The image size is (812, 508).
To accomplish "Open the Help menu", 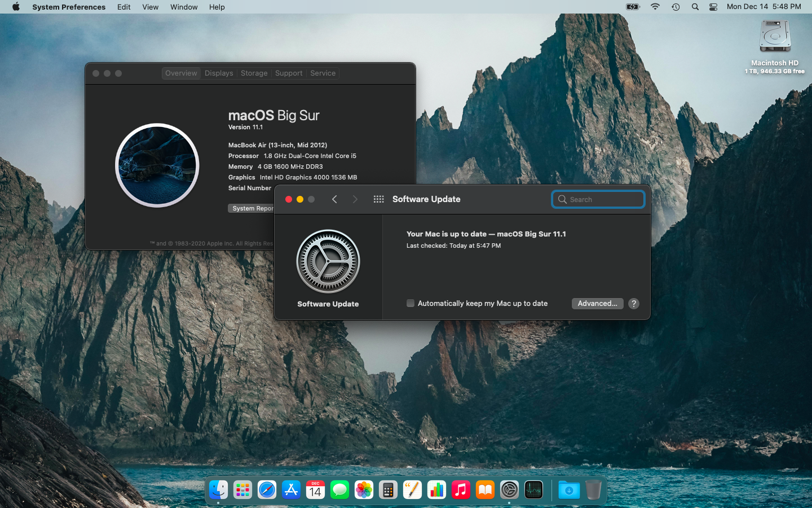I will (x=217, y=7).
